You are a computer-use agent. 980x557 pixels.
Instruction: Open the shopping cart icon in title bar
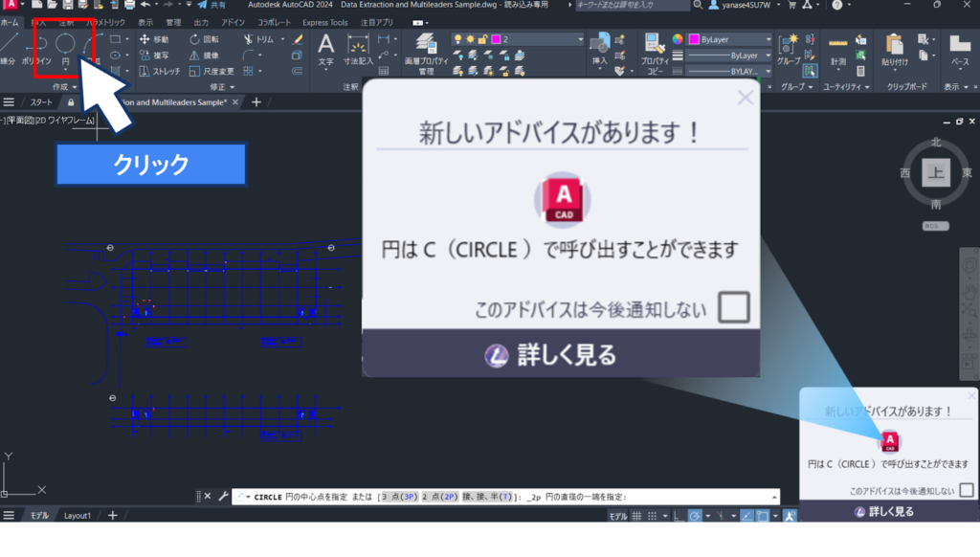pyautogui.click(x=791, y=5)
